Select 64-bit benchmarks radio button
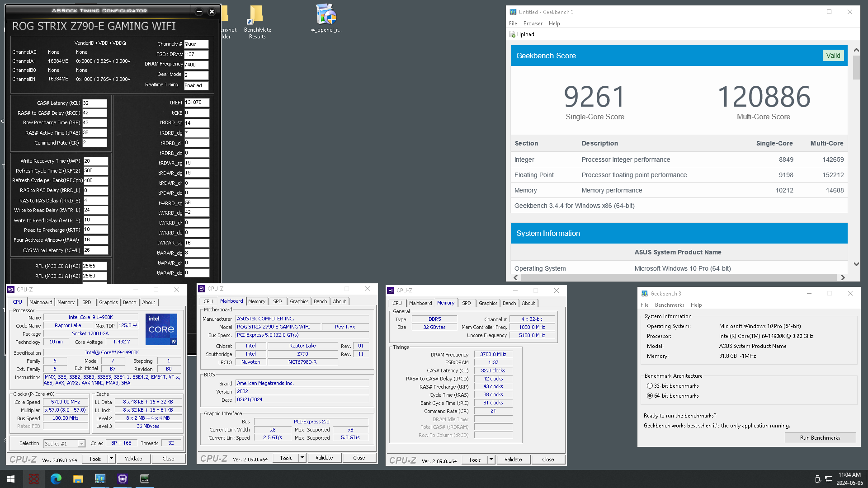 [x=650, y=396]
